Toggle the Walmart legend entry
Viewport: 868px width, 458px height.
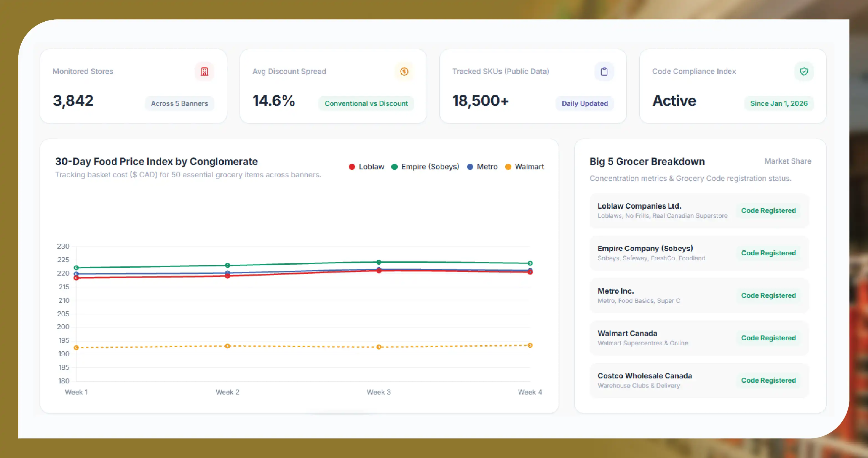pyautogui.click(x=525, y=167)
